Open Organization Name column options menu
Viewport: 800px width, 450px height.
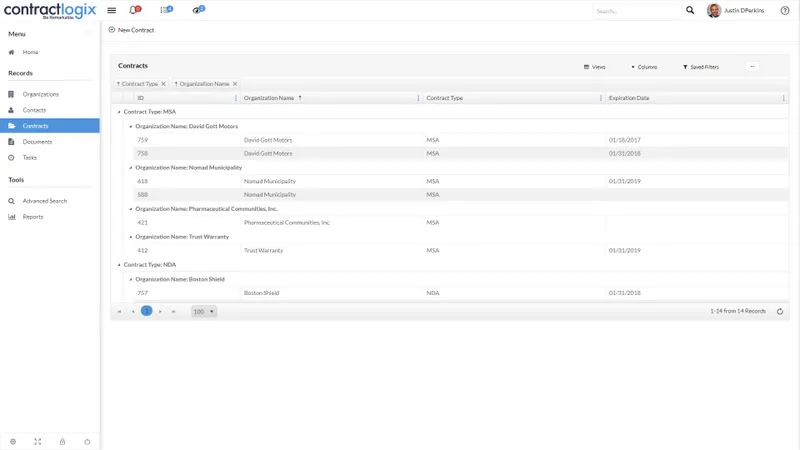pos(418,98)
